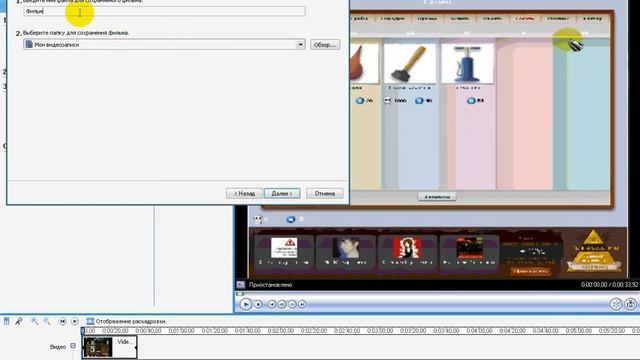Select the Vide.. clip on the timeline
This screenshot has height=360, width=640.
point(109,347)
